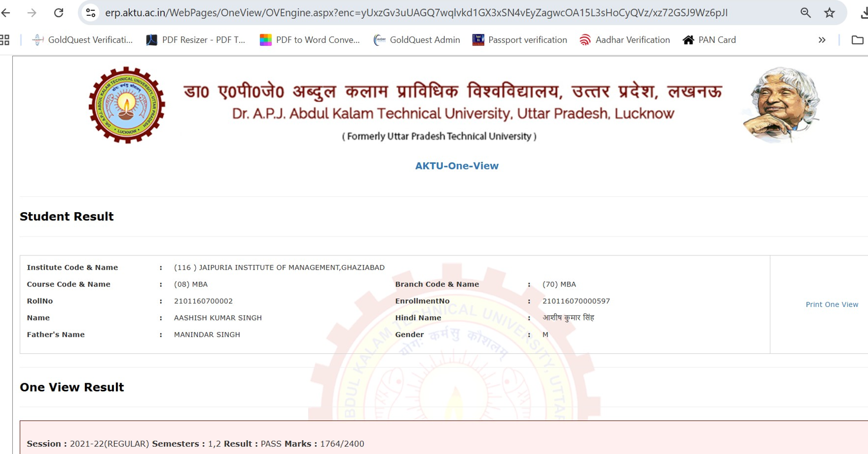Open PDF Resizer bookmark
Viewport: 868px width, 454px height.
point(196,40)
